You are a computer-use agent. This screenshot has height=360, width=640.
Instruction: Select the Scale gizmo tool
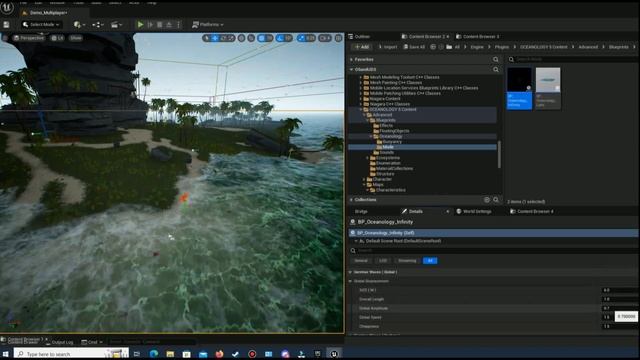coord(231,38)
